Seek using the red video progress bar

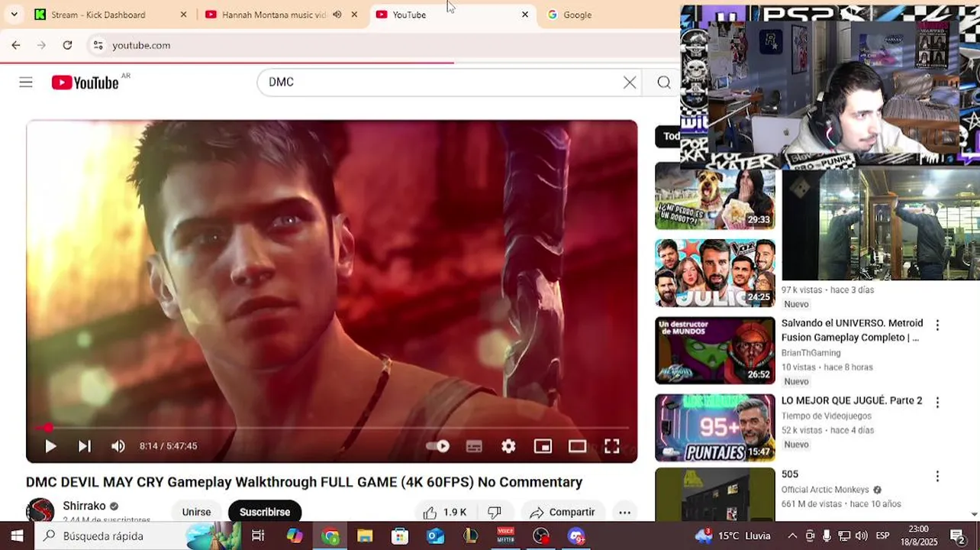point(331,428)
